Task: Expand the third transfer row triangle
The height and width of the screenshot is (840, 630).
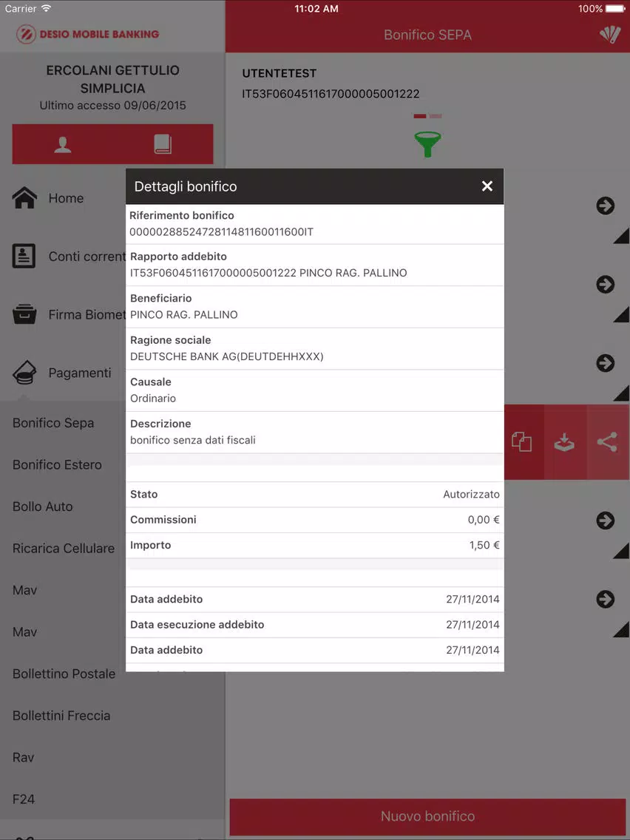Action: [x=621, y=393]
